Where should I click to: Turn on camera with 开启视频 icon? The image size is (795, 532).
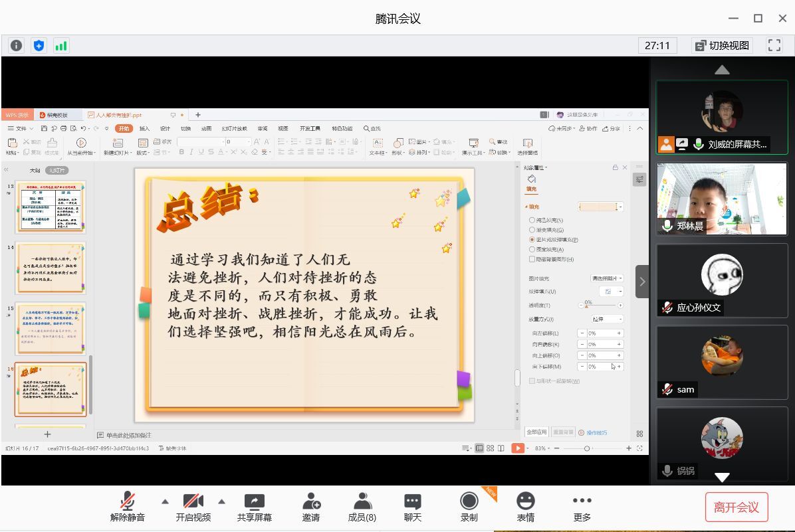[193, 501]
